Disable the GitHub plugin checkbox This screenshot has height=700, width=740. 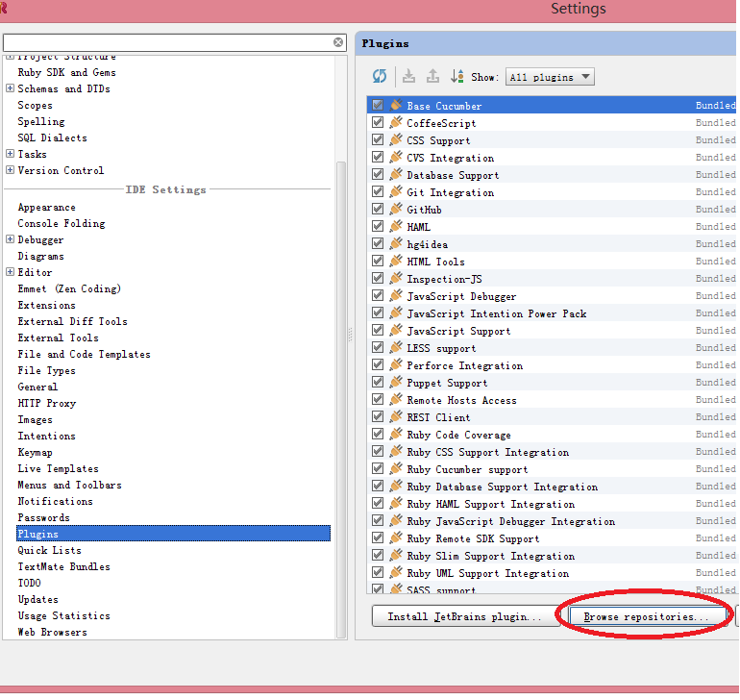point(378,209)
